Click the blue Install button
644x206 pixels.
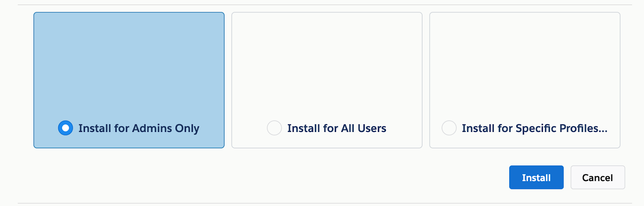pyautogui.click(x=536, y=177)
